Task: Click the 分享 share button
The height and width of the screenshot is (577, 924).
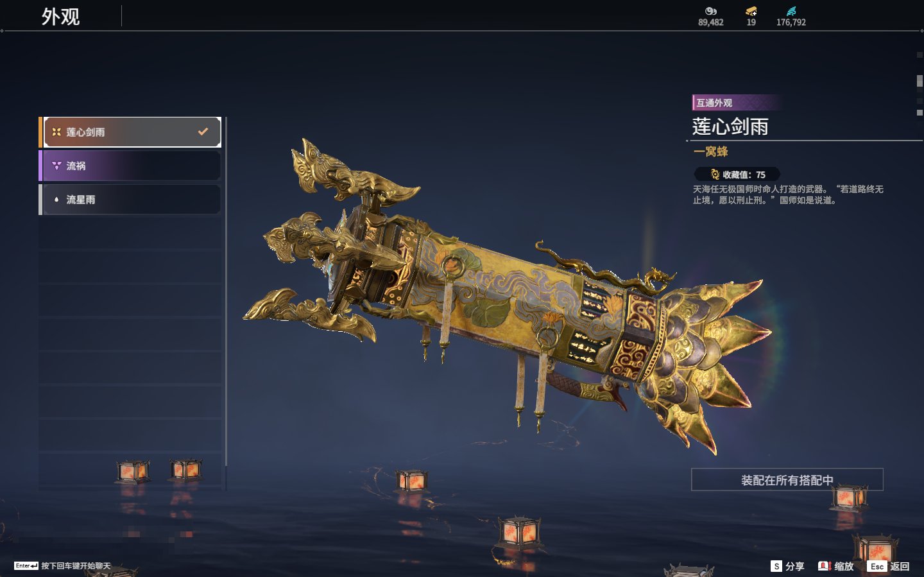Action: click(x=787, y=566)
